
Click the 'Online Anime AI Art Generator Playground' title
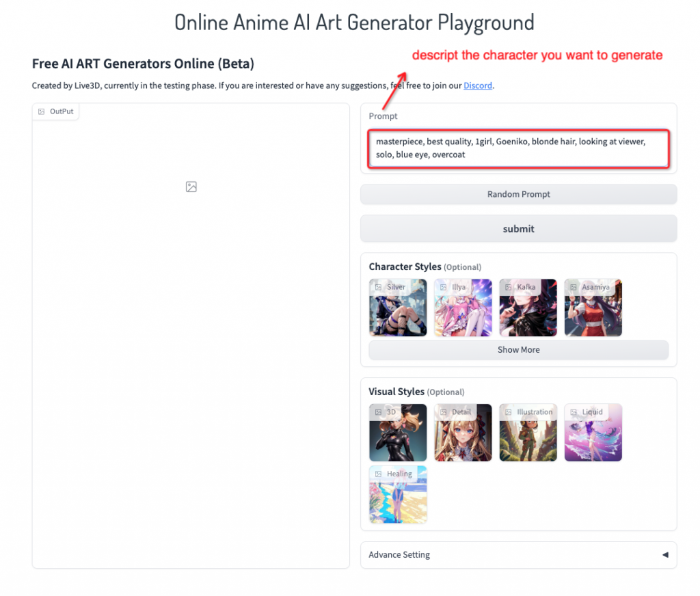tap(354, 23)
